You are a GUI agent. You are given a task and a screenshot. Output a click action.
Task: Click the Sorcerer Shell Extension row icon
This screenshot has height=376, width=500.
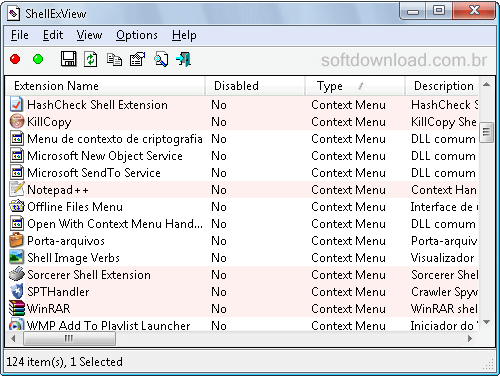pos(17,274)
